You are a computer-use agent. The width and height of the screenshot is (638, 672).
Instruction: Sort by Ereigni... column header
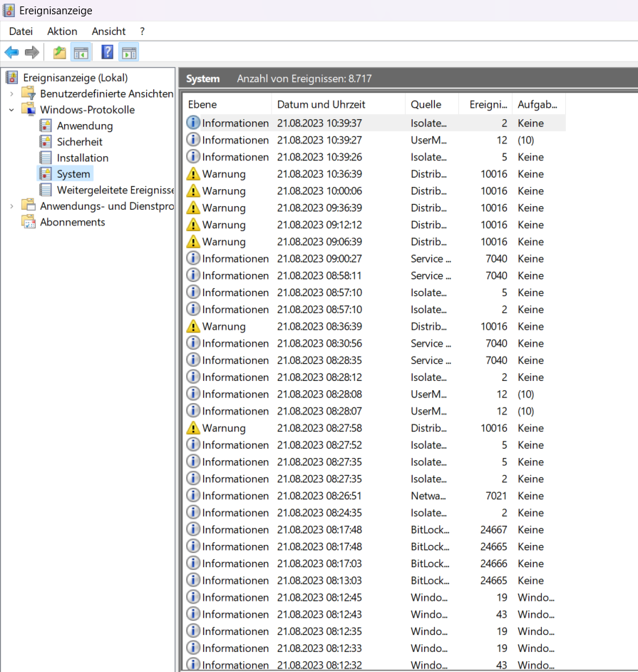click(485, 104)
